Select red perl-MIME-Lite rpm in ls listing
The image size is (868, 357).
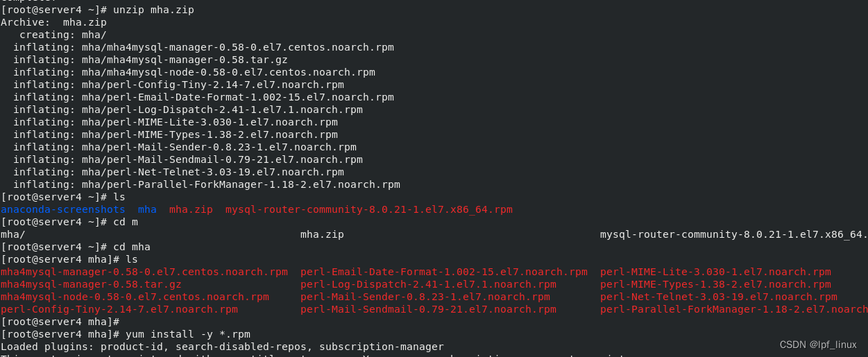coord(715,272)
